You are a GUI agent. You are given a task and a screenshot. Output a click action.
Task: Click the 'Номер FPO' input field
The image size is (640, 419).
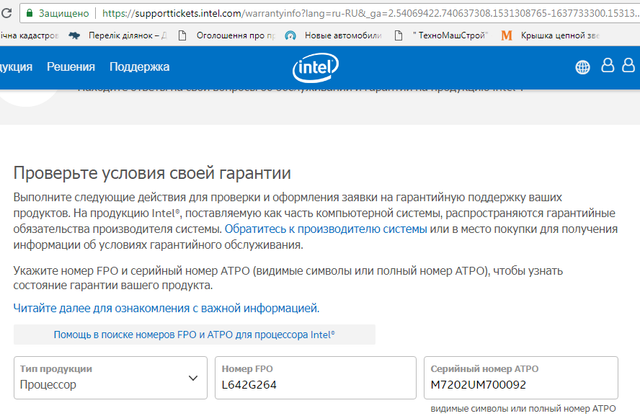(x=316, y=377)
